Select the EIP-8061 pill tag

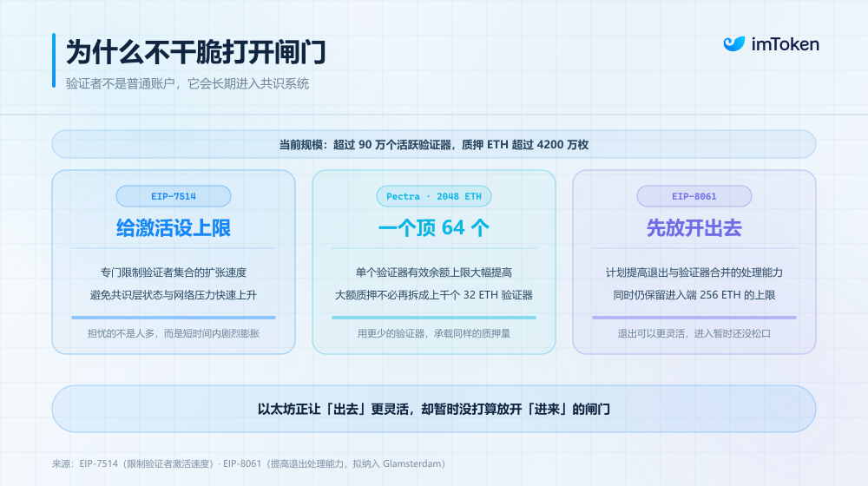[x=694, y=196]
